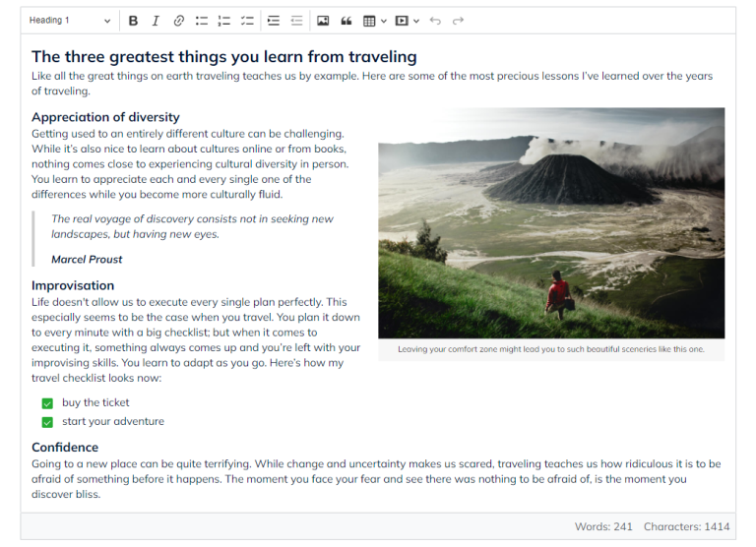Open the Heading 1 style dropdown
Image resolution: width=756 pixels, height=547 pixels.
[69, 21]
